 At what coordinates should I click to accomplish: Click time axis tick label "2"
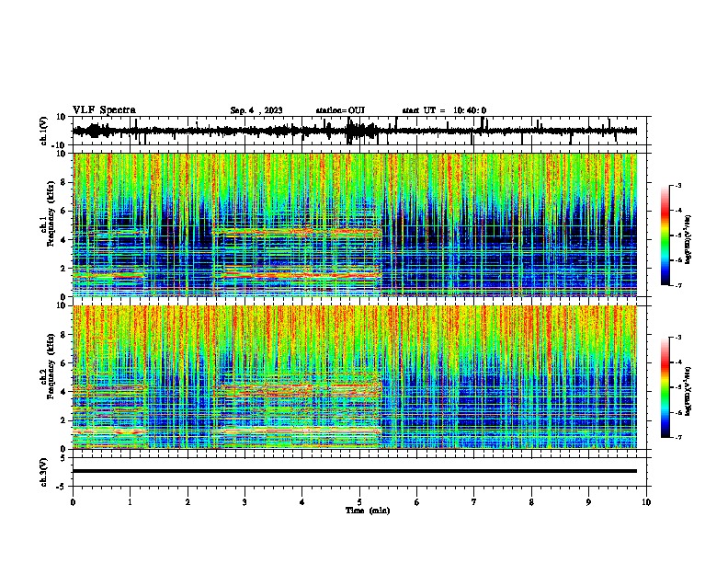[x=188, y=502]
